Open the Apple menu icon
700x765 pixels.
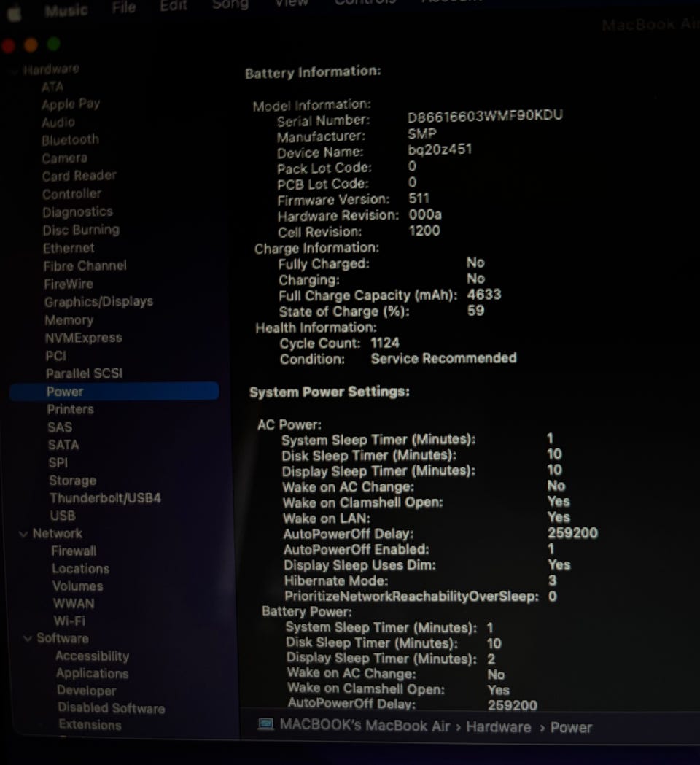pyautogui.click(x=14, y=12)
